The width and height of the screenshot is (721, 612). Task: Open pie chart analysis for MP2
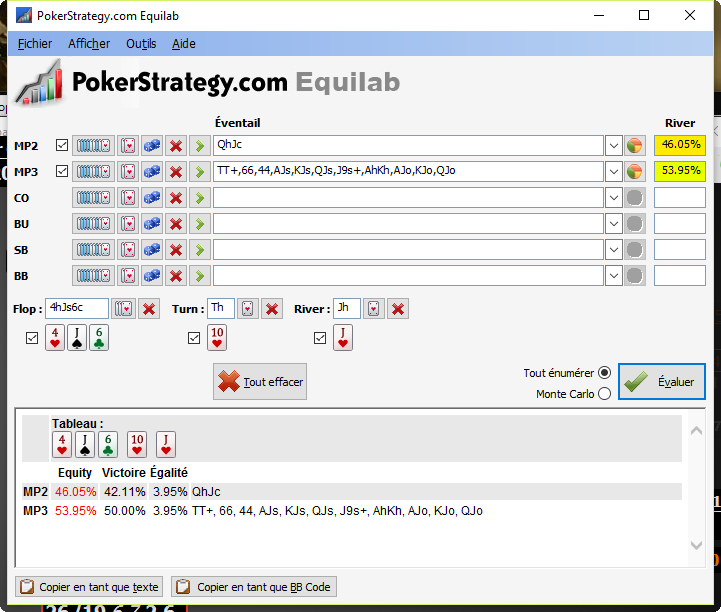pos(635,146)
